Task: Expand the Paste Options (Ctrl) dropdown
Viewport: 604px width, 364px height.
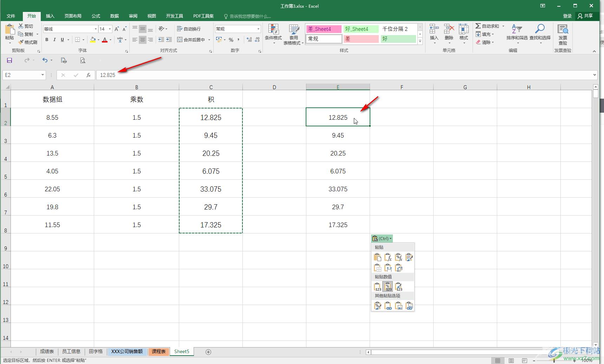Action: pos(382,238)
